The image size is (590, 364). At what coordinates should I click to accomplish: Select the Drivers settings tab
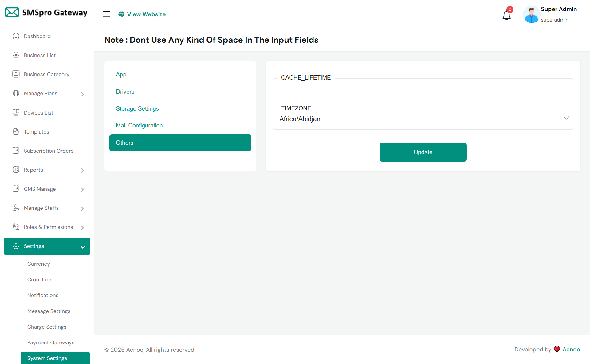point(125,92)
